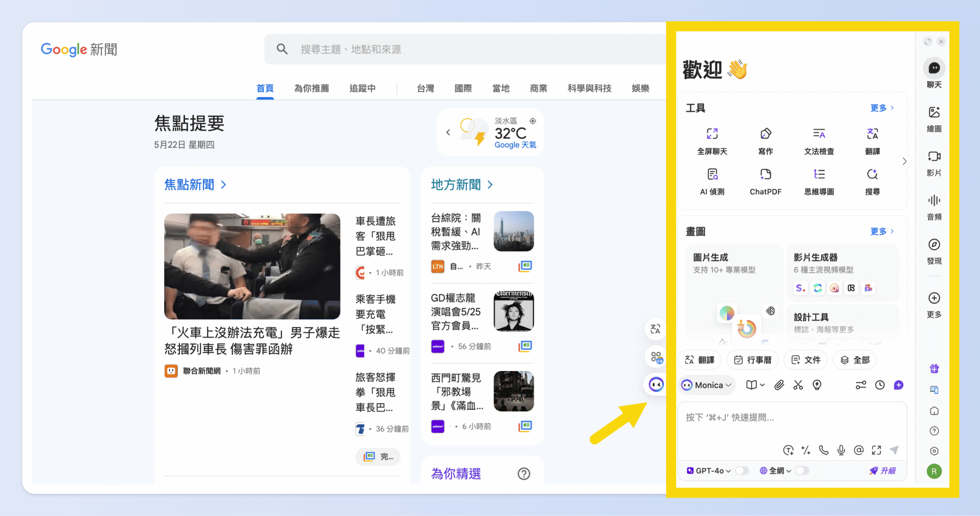
Task: Toggle the switch next to GPT-4o
Action: click(x=742, y=470)
